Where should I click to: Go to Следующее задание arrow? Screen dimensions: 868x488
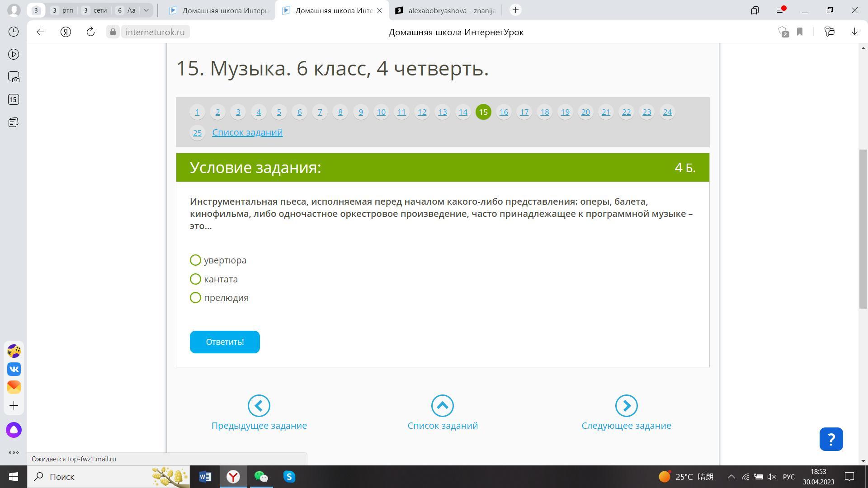(x=626, y=406)
